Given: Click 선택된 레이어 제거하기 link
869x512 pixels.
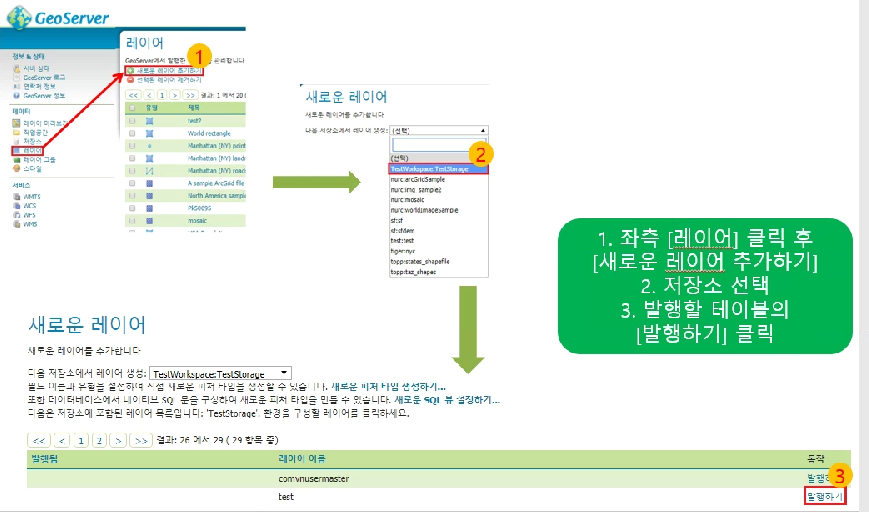Looking at the screenshot, I should click(x=169, y=80).
